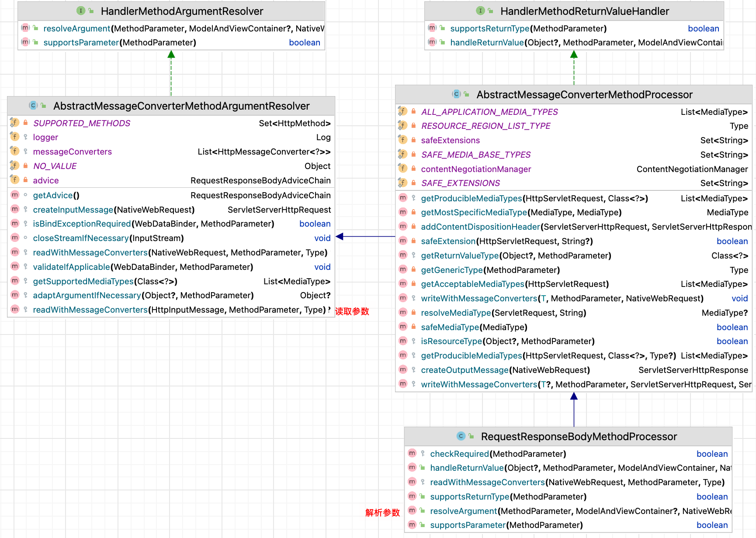
Task: Click the safeMediaType method link
Action: click(450, 327)
